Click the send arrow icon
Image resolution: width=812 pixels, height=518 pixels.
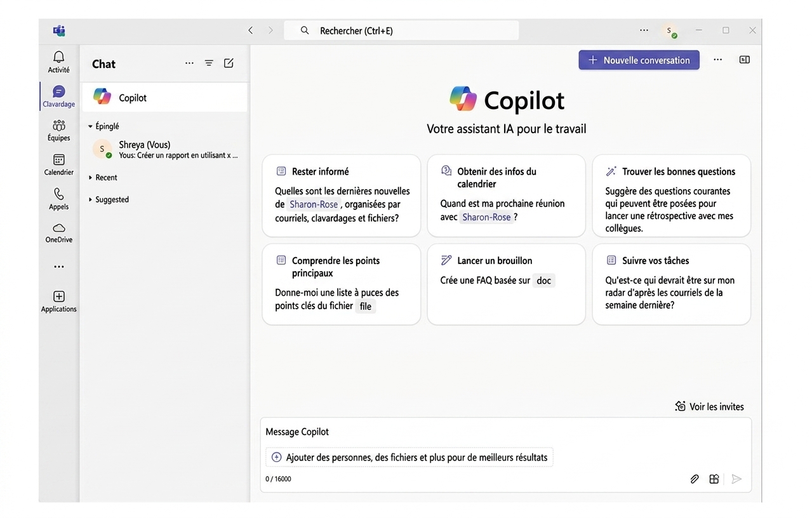pyautogui.click(x=736, y=479)
